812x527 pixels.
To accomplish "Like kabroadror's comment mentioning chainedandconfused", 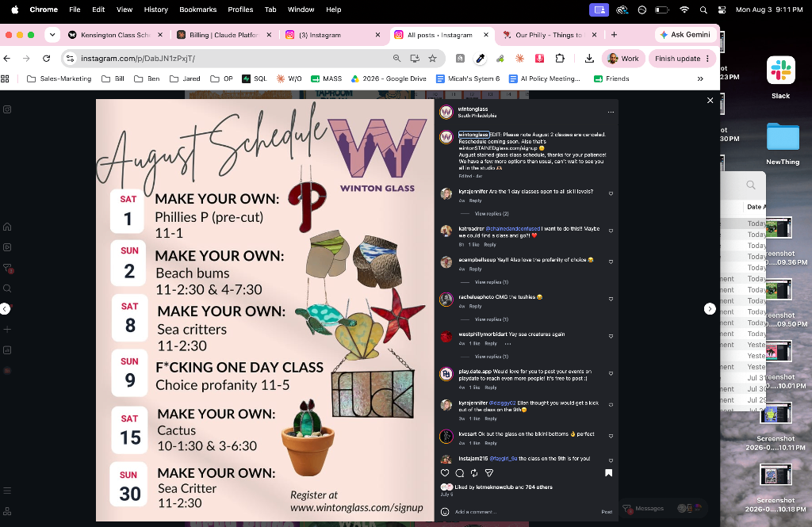I will click(611, 231).
